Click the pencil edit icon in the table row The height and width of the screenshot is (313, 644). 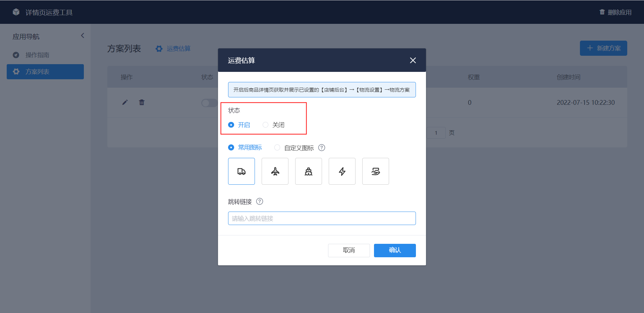click(125, 102)
